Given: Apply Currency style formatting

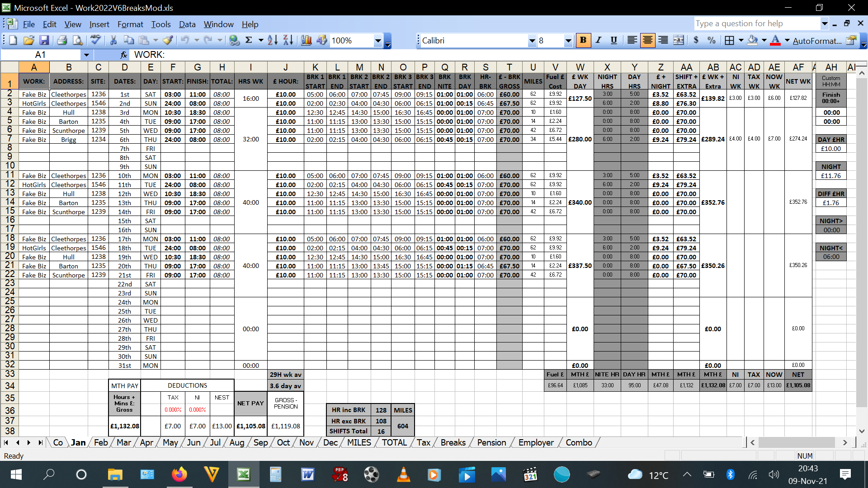Looking at the screenshot, I should [696, 40].
